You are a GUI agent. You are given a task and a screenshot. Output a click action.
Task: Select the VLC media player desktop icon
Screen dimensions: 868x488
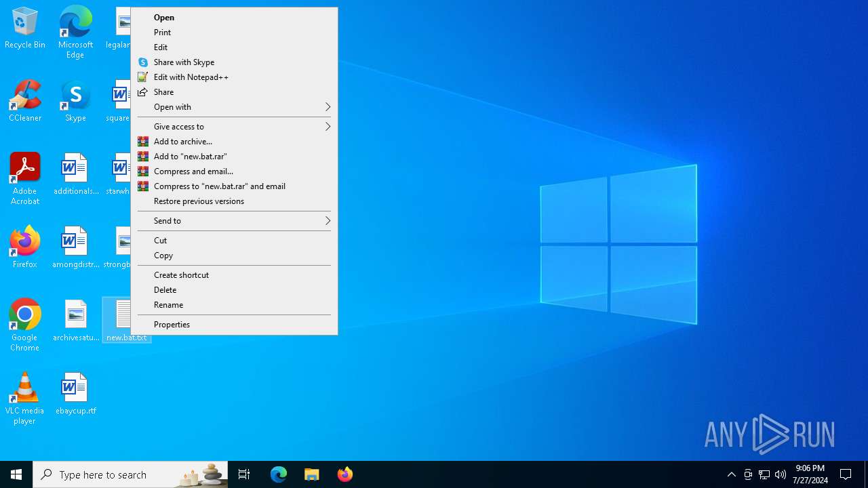coord(25,399)
